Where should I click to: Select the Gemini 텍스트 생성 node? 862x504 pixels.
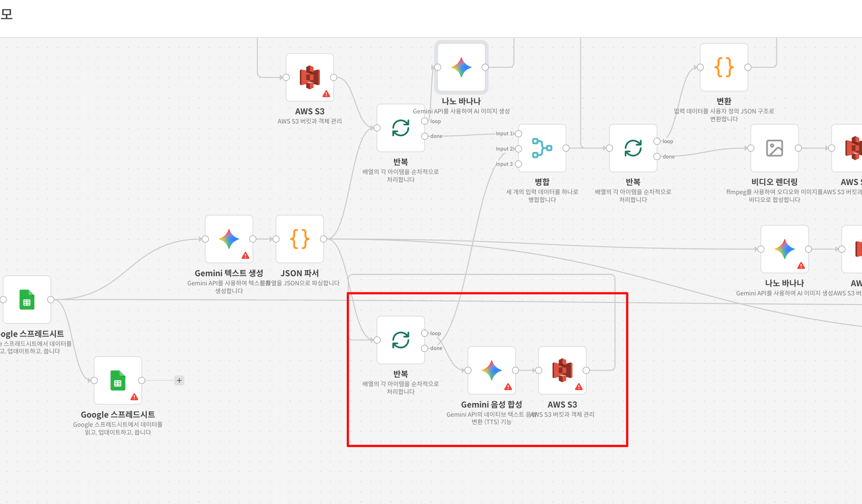(x=229, y=239)
